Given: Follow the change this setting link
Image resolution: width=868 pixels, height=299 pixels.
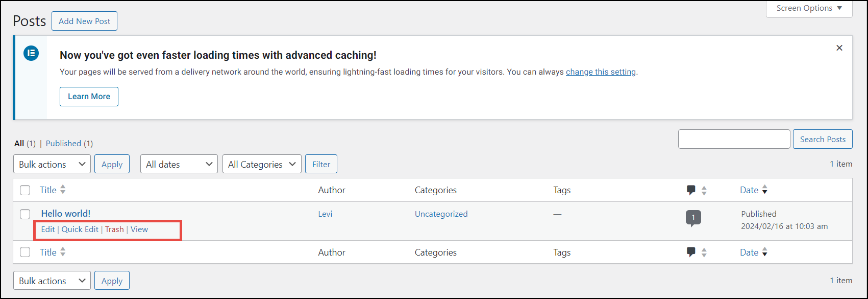Looking at the screenshot, I should (x=601, y=72).
